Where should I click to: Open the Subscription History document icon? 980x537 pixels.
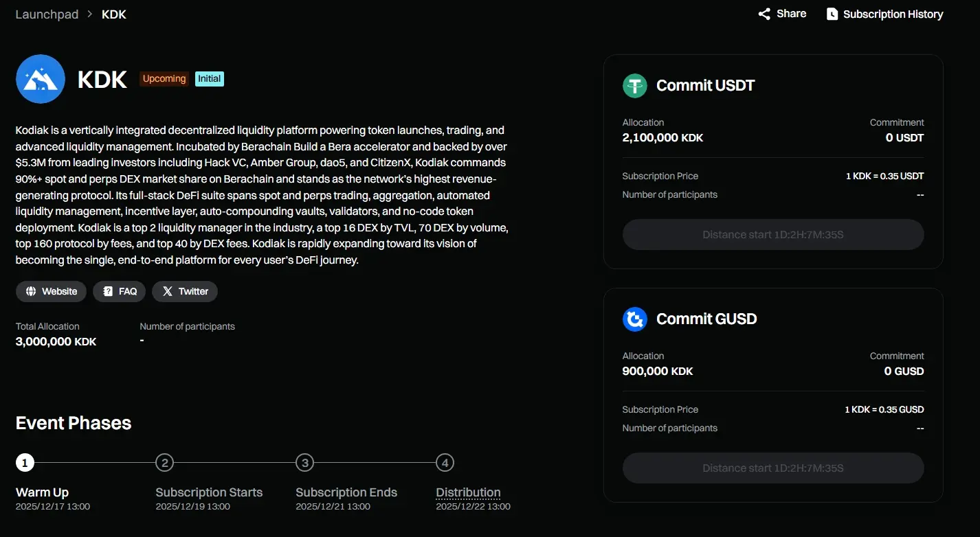[832, 14]
